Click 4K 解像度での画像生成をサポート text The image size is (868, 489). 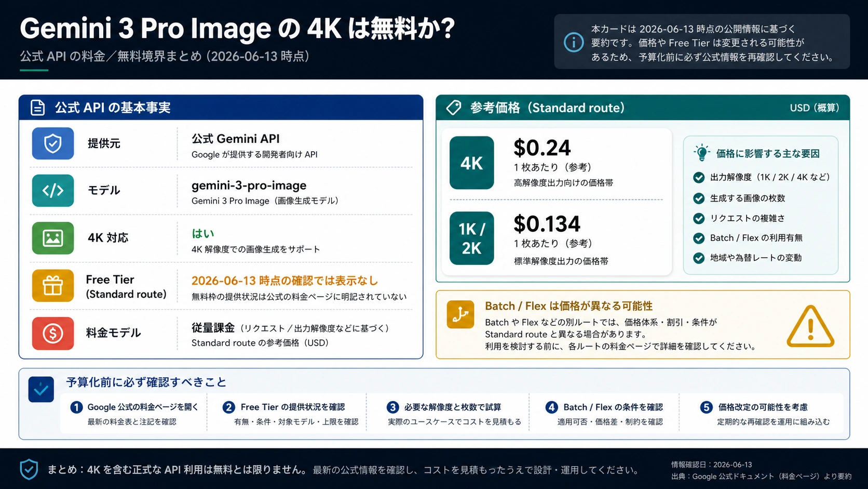click(x=255, y=249)
